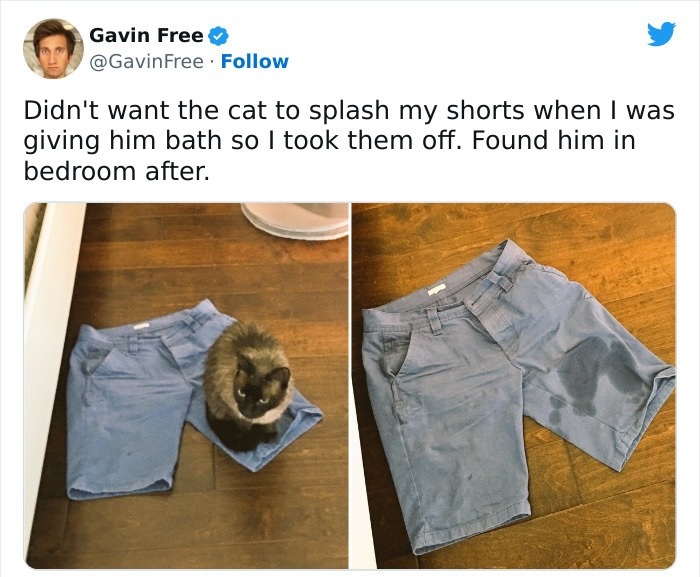Click the words "bedroom after." in tweet
The width and height of the screenshot is (700, 577).
coord(117,170)
